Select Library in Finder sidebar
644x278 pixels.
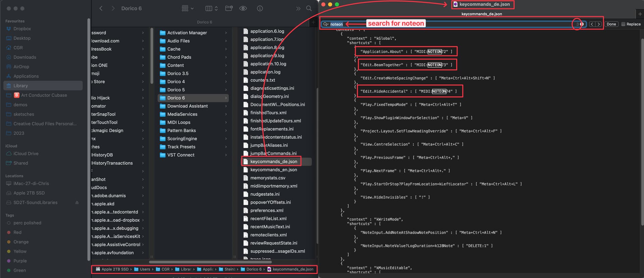click(43, 86)
